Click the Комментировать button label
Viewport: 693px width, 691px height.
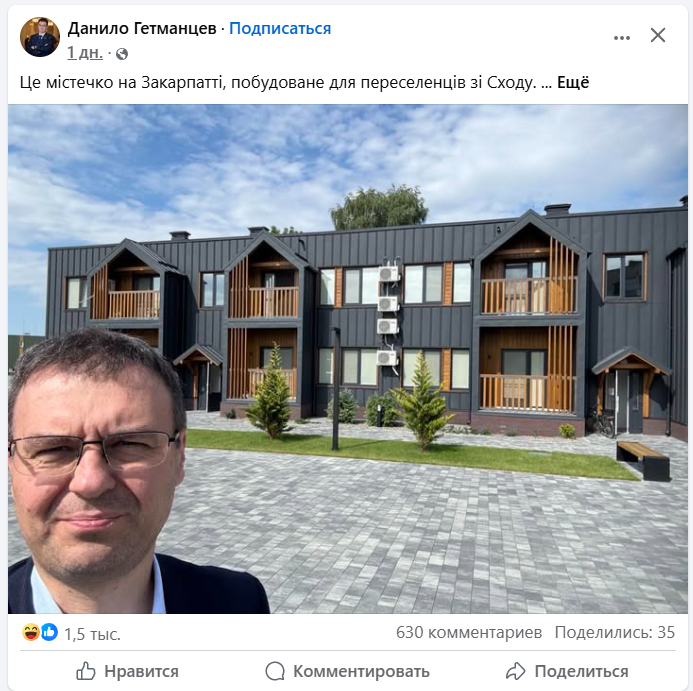click(362, 671)
